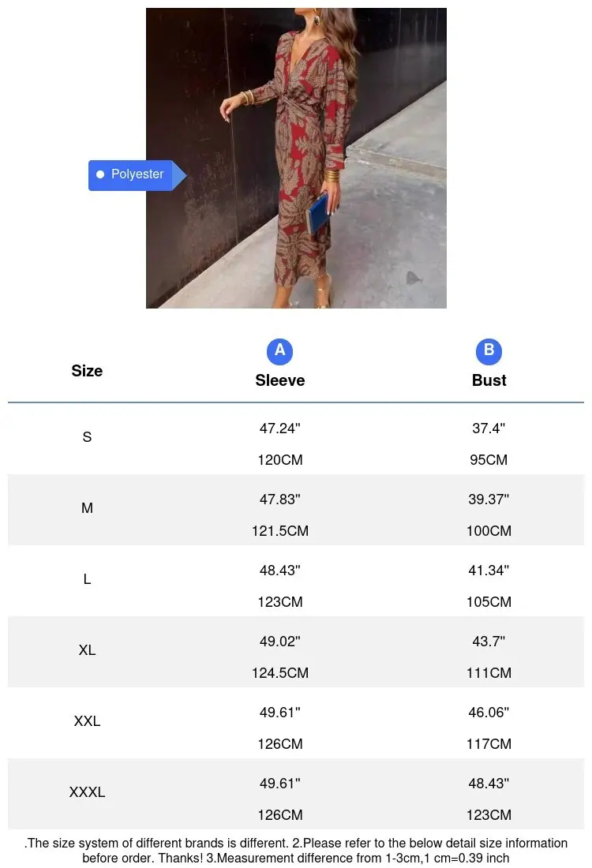Screen dimensions: 592x868
Task: Click the Size column header
Action: 87,371
